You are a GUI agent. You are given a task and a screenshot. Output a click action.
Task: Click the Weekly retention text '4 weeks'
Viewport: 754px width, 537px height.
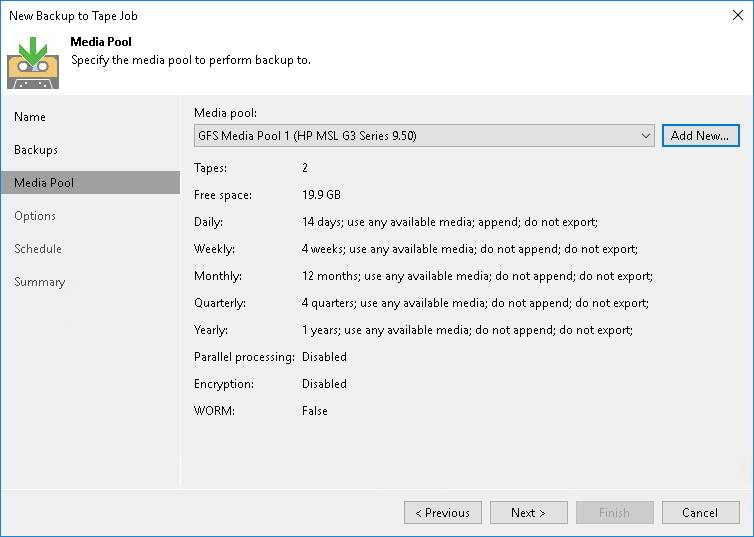pyautogui.click(x=323, y=249)
